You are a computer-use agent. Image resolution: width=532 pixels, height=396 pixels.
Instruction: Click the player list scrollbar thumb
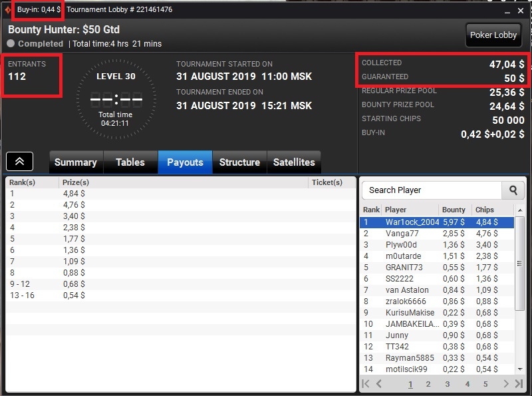[519, 264]
